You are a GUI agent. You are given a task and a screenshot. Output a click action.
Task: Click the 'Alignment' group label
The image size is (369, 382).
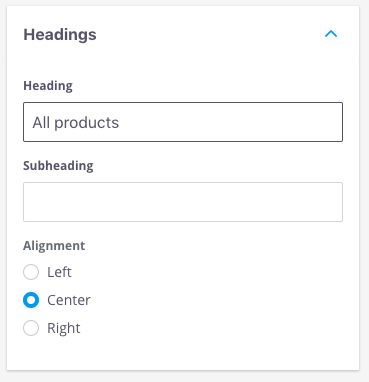pyautogui.click(x=54, y=246)
